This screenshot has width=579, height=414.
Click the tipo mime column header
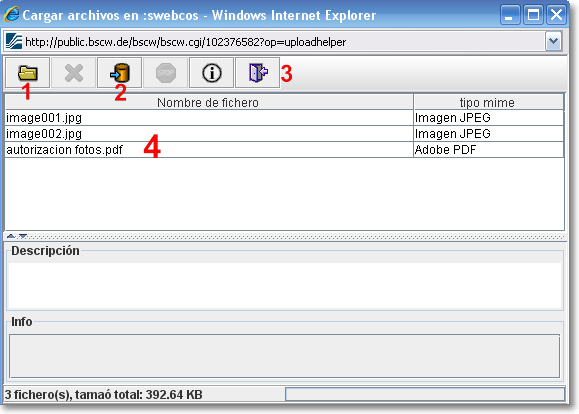tap(488, 102)
